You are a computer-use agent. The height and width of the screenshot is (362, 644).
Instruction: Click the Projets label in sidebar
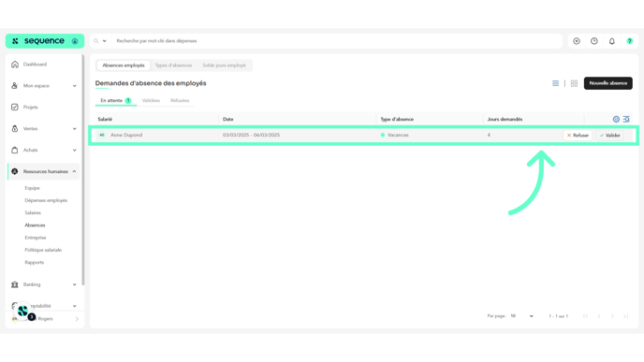click(30, 108)
